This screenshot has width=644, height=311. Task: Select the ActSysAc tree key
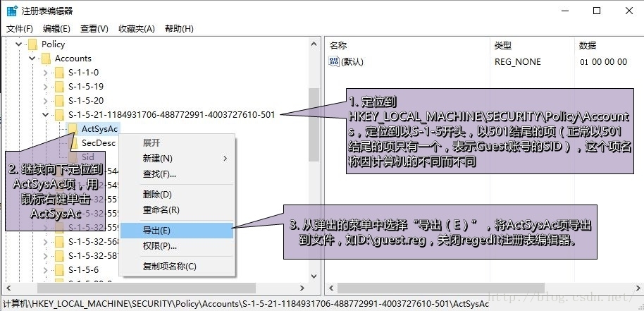tap(100, 129)
